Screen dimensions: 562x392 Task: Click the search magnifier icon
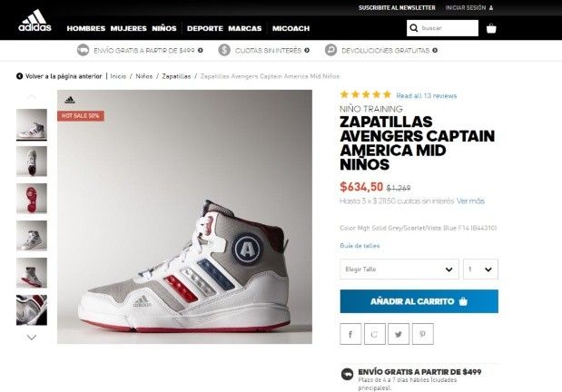click(x=414, y=28)
